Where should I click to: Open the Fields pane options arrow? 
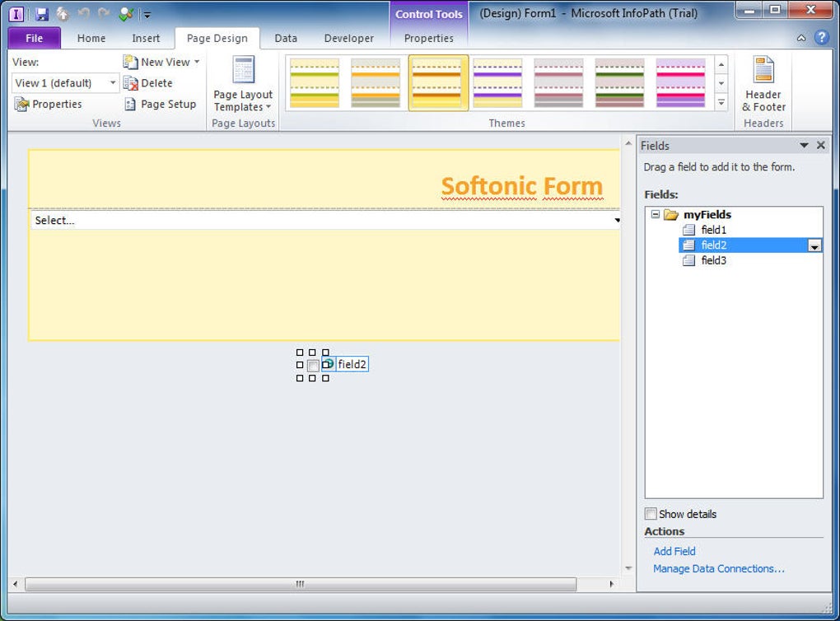(804, 145)
